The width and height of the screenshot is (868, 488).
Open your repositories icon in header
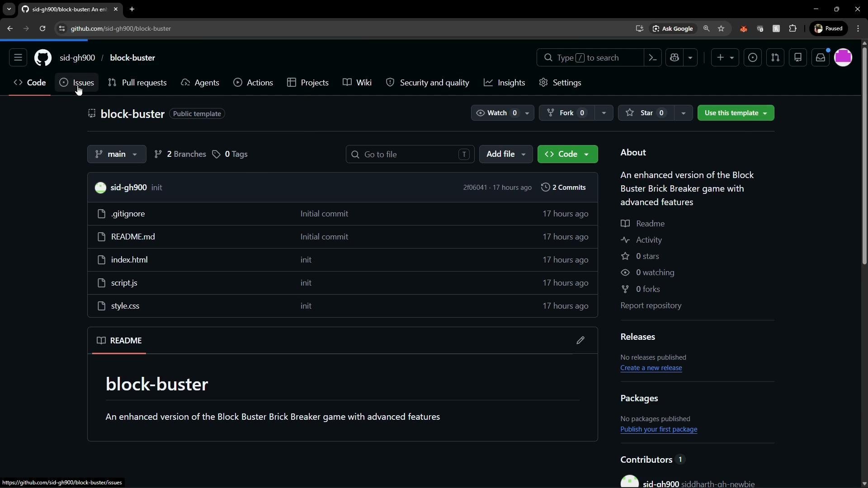(x=798, y=58)
